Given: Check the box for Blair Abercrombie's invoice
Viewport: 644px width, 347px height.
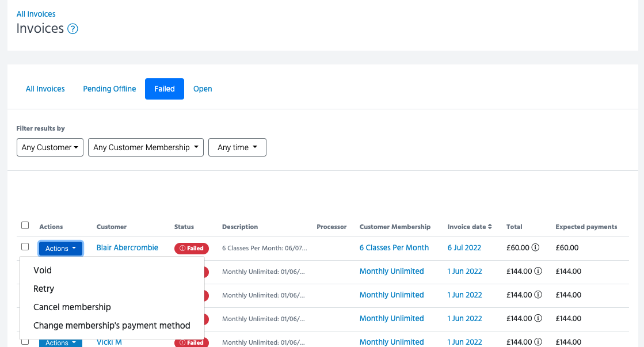Looking at the screenshot, I should click(x=25, y=247).
